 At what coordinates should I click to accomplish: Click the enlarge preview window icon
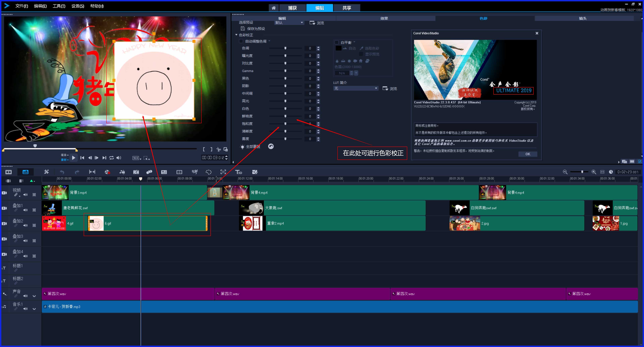(226, 149)
